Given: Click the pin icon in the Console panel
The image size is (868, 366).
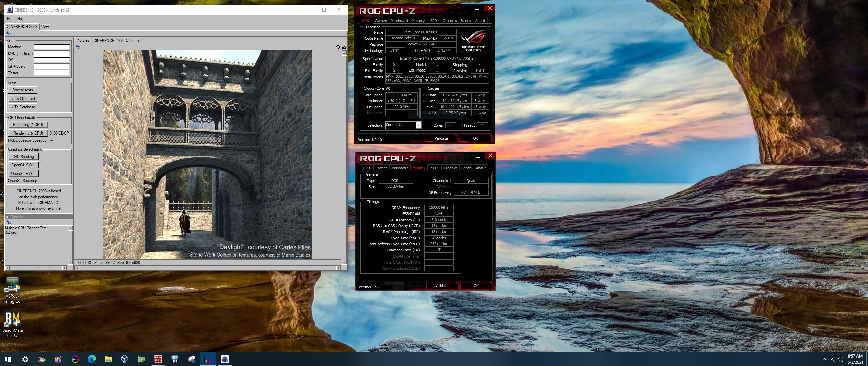Looking at the screenshot, I should click(x=9, y=222).
